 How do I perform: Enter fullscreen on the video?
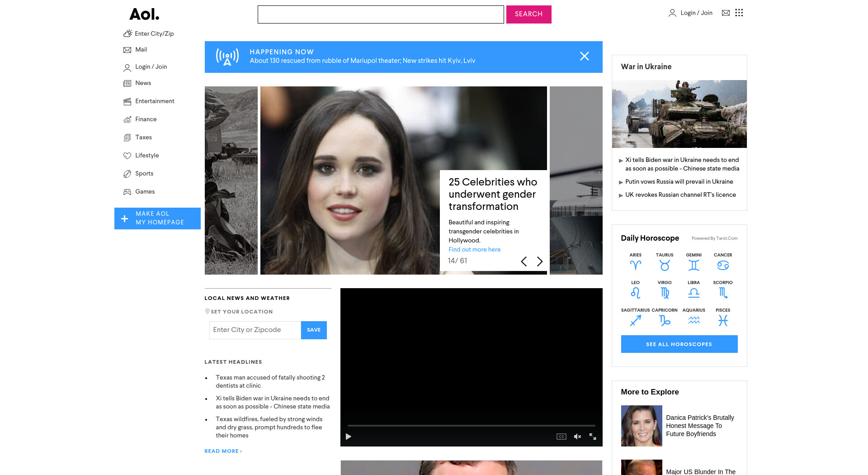click(593, 437)
